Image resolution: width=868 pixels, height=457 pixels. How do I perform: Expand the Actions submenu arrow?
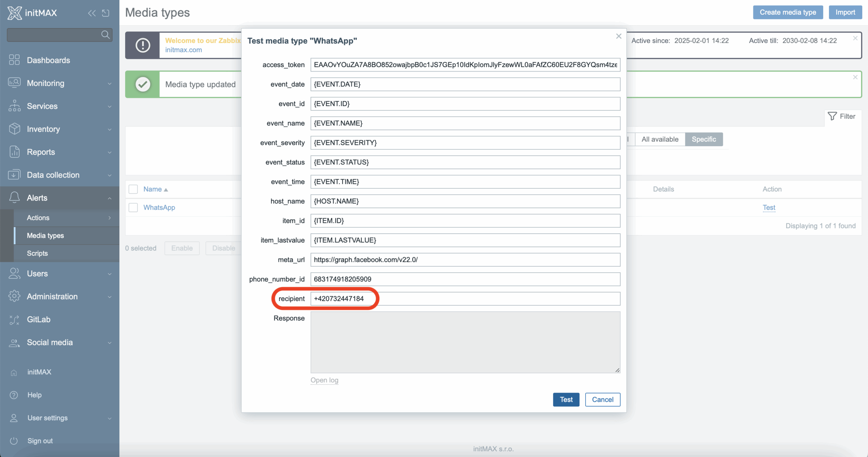[x=110, y=218]
